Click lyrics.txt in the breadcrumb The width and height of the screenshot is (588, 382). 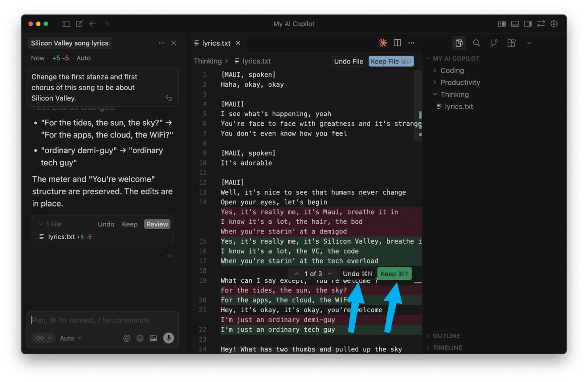coord(253,61)
